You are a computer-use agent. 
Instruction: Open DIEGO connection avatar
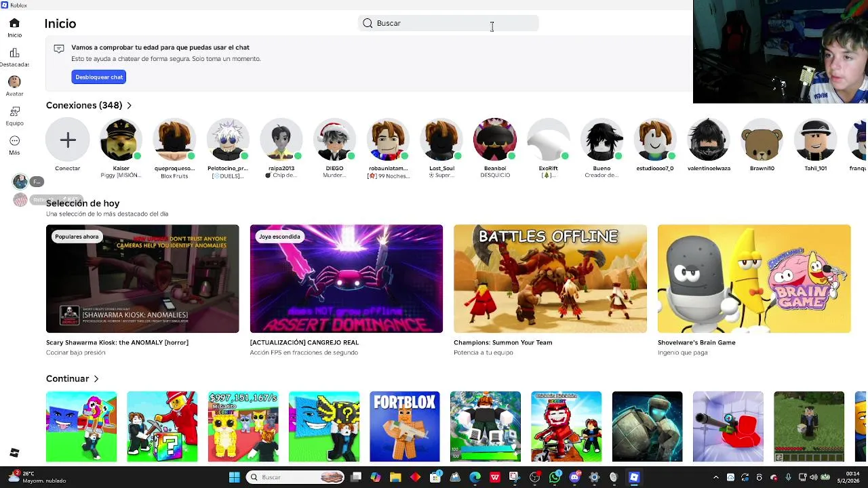(334, 140)
